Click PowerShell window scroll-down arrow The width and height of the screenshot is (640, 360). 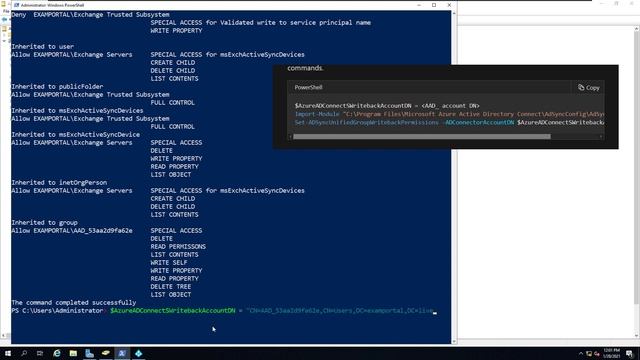454,341
